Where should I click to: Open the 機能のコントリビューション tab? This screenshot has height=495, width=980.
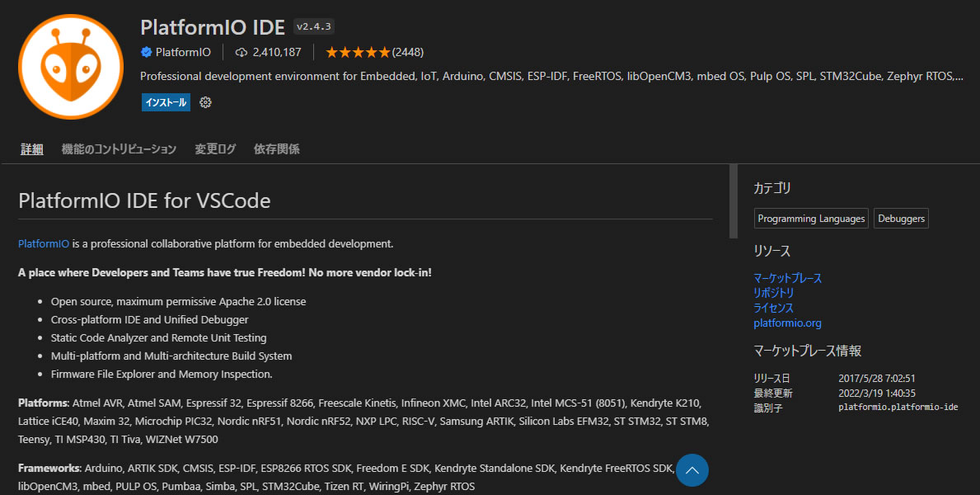[119, 149]
